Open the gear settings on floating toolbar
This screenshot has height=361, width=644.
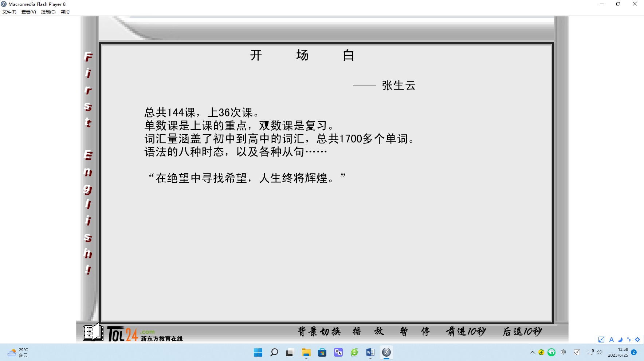(x=637, y=340)
